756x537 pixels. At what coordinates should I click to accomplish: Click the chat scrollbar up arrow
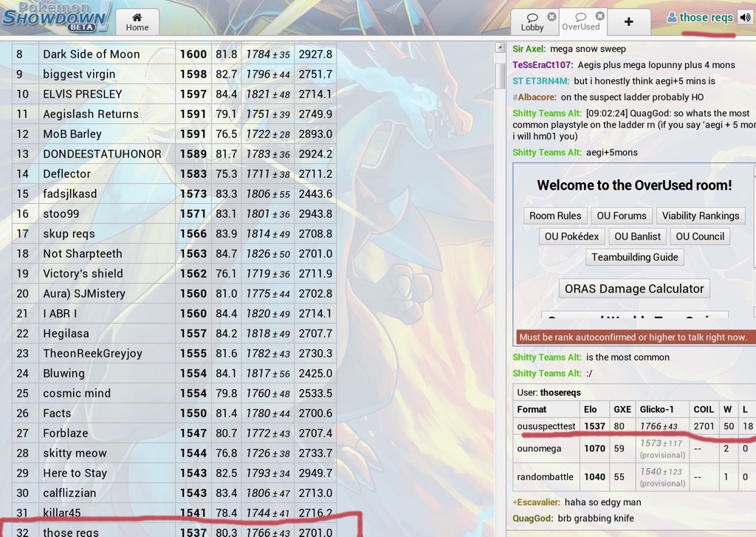500,47
